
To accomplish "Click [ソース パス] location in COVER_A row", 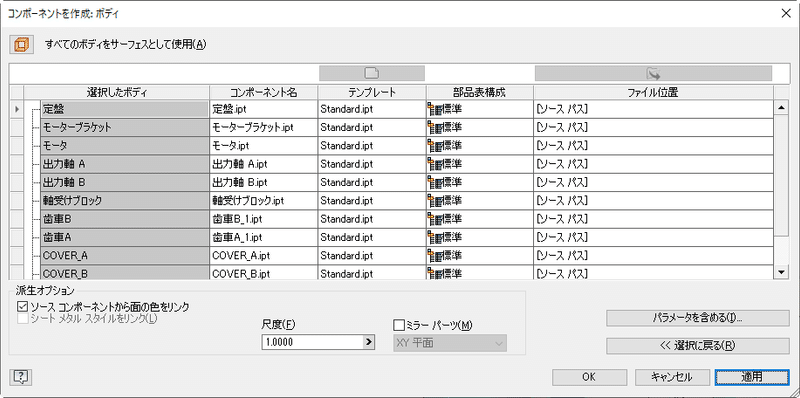I will pyautogui.click(x=654, y=256).
